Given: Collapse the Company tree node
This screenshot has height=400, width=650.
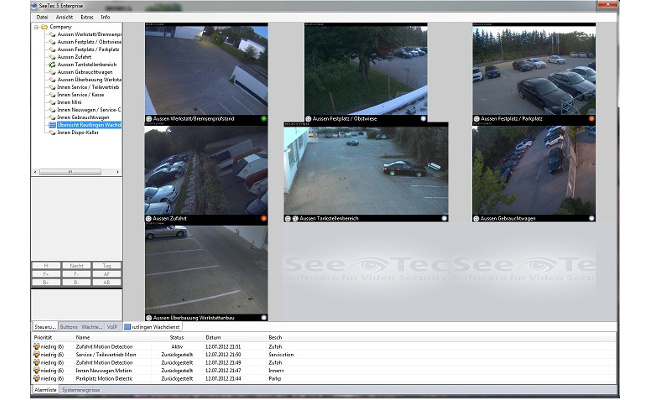Looking at the screenshot, I should [x=36, y=27].
